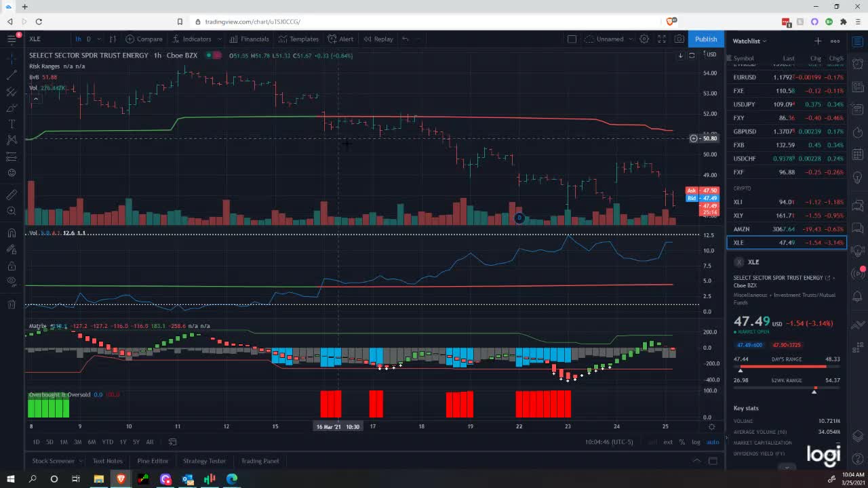Collapse bottom panel with chevron arrow
Viewport: 868px width, 488px height.
(x=696, y=461)
